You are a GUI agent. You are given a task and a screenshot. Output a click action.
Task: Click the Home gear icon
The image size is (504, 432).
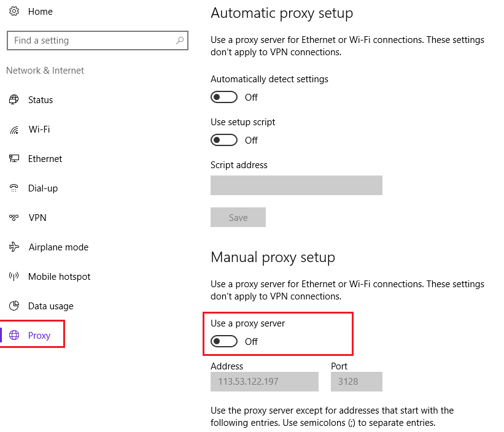click(14, 12)
